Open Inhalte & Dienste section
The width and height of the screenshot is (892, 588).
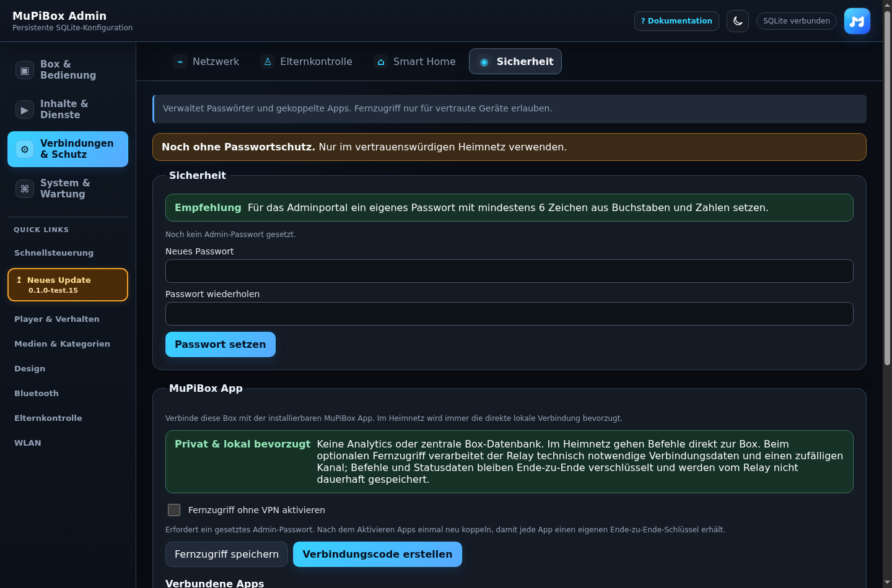coord(68,110)
